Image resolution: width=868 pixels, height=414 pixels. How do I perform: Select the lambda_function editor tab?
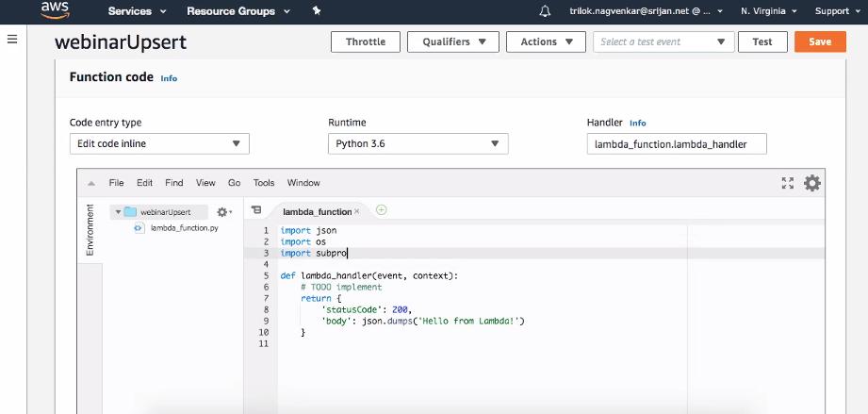point(317,211)
